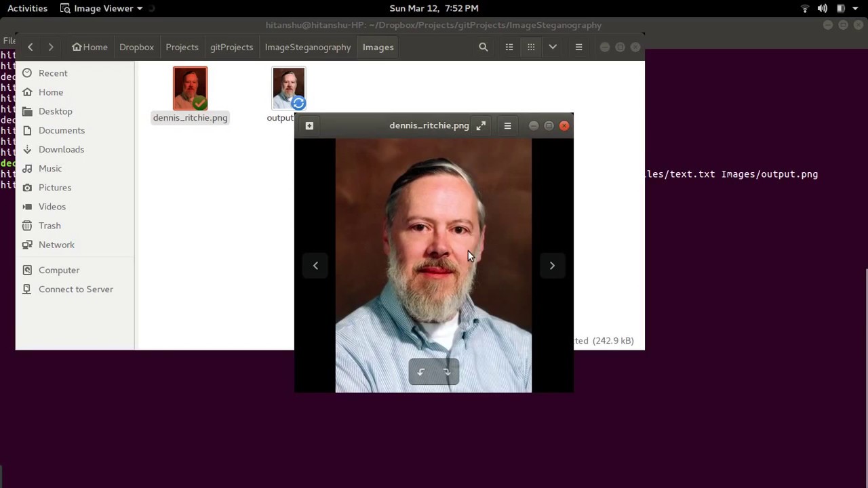868x488 pixels.
Task: Open the image viewer hamburger menu
Action: tap(507, 125)
